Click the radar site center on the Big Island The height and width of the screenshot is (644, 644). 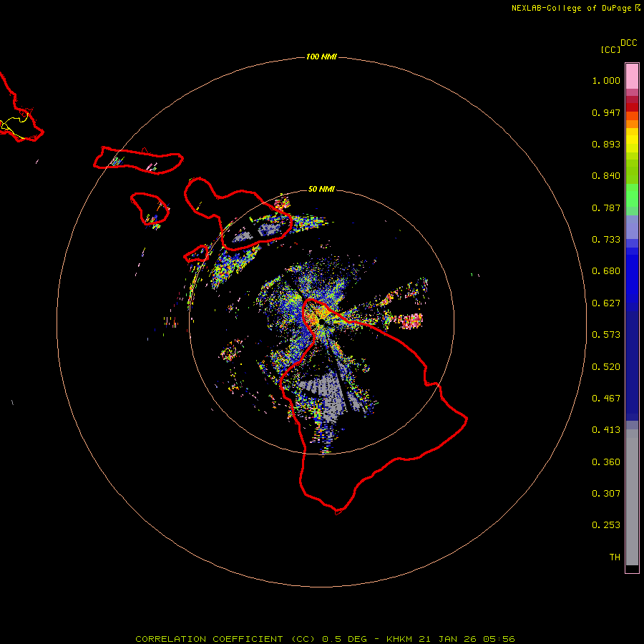tap(321, 323)
